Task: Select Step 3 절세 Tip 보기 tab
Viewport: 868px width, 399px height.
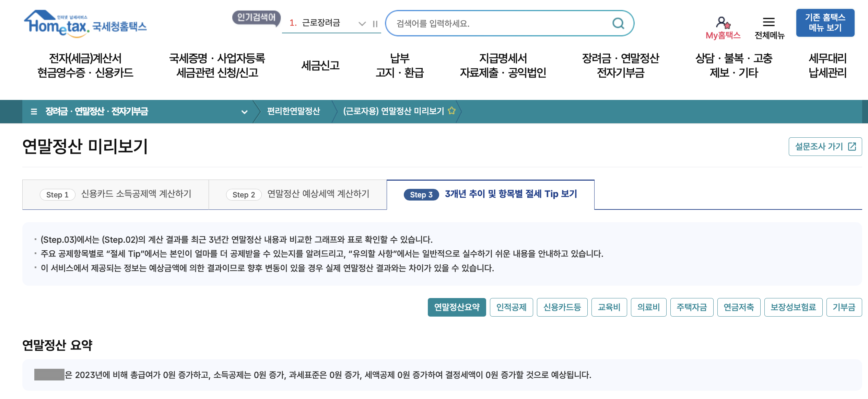Action: tap(490, 194)
